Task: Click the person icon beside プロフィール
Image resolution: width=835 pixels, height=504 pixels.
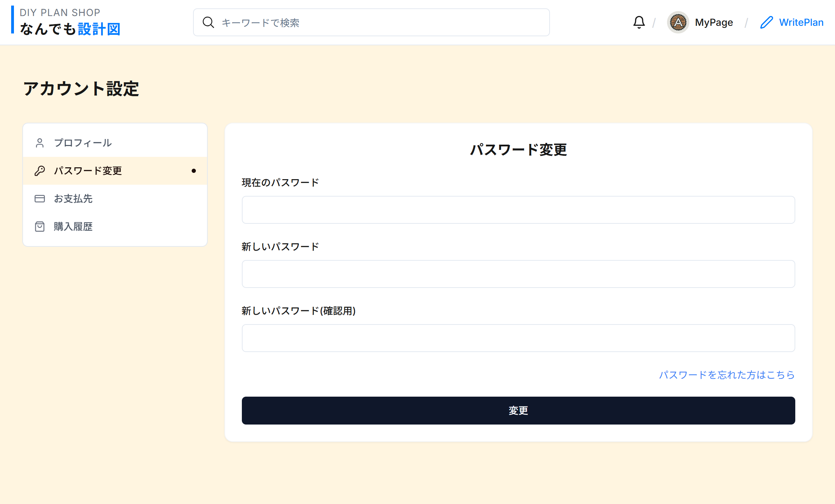Action: coord(40,143)
